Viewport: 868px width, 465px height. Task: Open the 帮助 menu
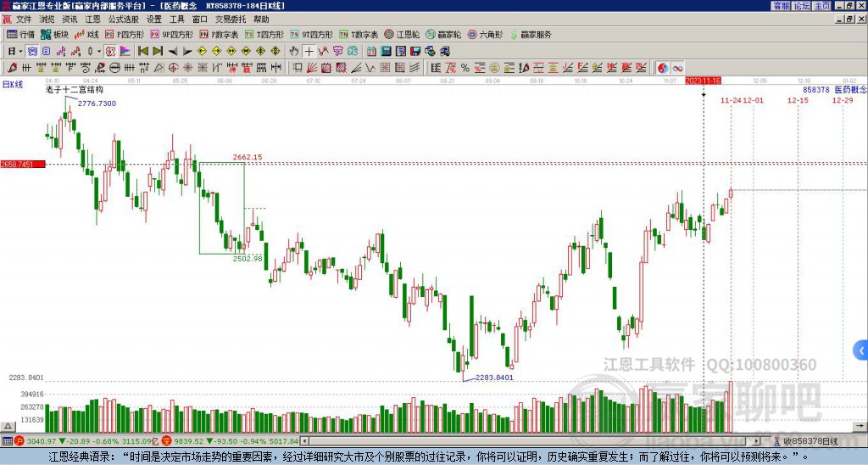[261, 20]
